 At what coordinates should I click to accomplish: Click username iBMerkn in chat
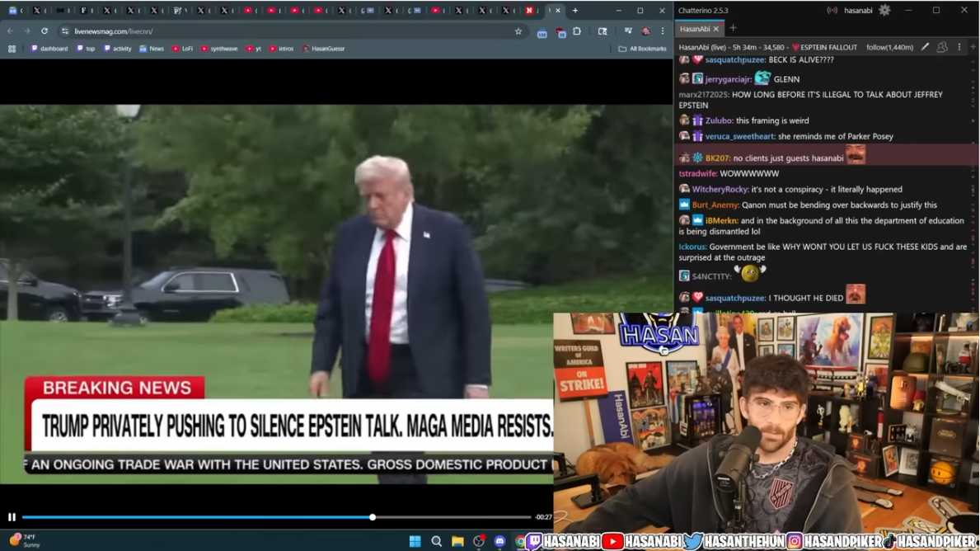[x=721, y=220]
